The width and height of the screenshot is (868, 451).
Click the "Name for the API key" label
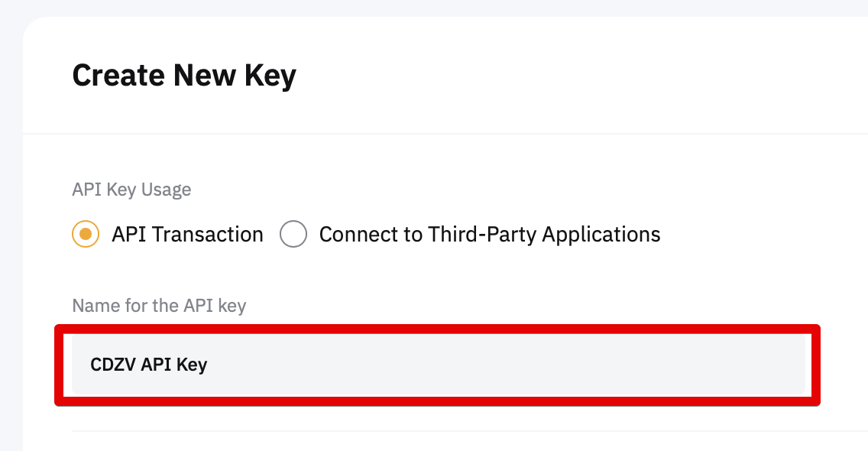pyautogui.click(x=159, y=307)
